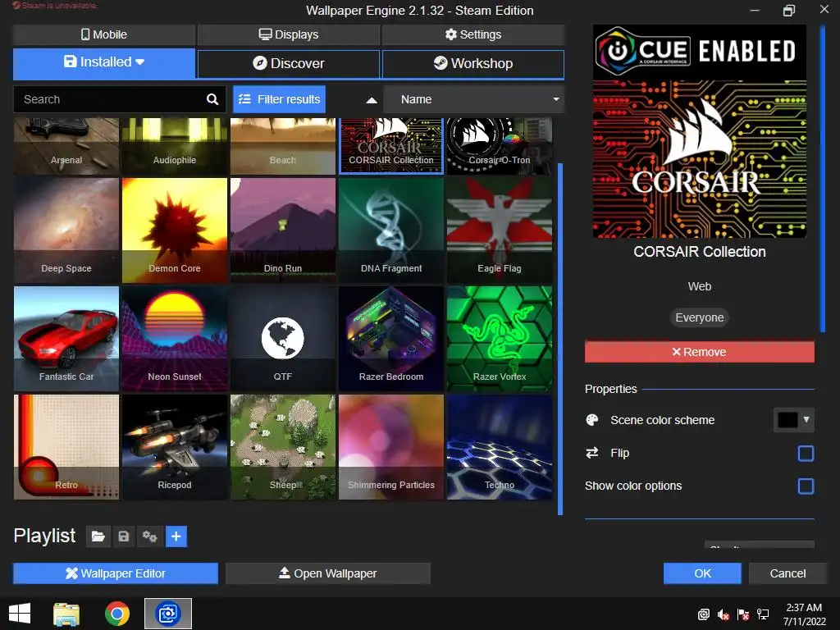This screenshot has height=630, width=840.
Task: Expand Scene color scheme color dropdown arrow
Action: [806, 419]
